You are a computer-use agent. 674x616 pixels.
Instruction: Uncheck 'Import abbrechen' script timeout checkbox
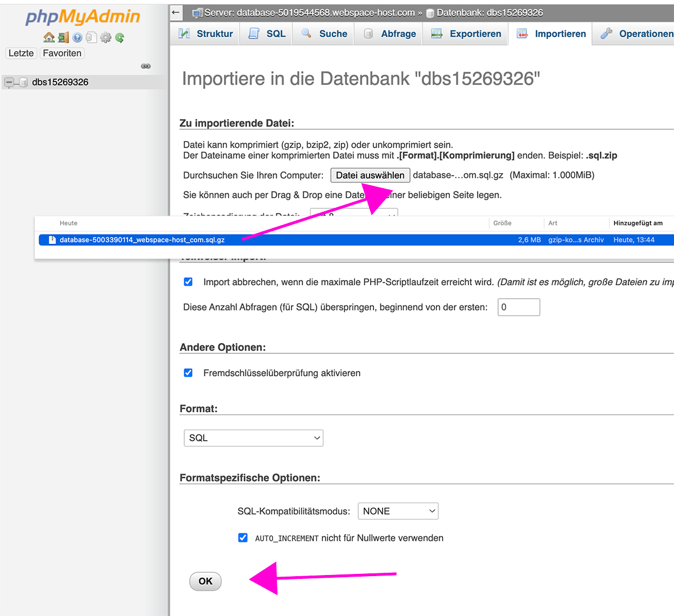point(188,282)
